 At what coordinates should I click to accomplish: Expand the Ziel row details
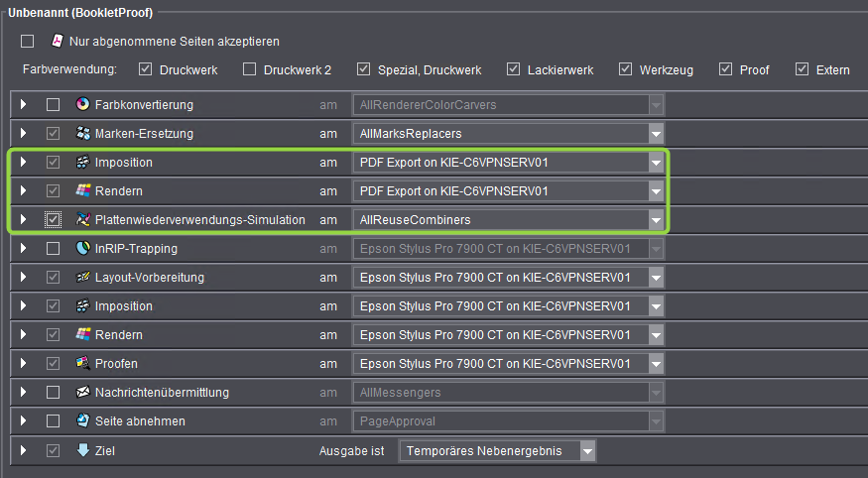pyautogui.click(x=25, y=450)
